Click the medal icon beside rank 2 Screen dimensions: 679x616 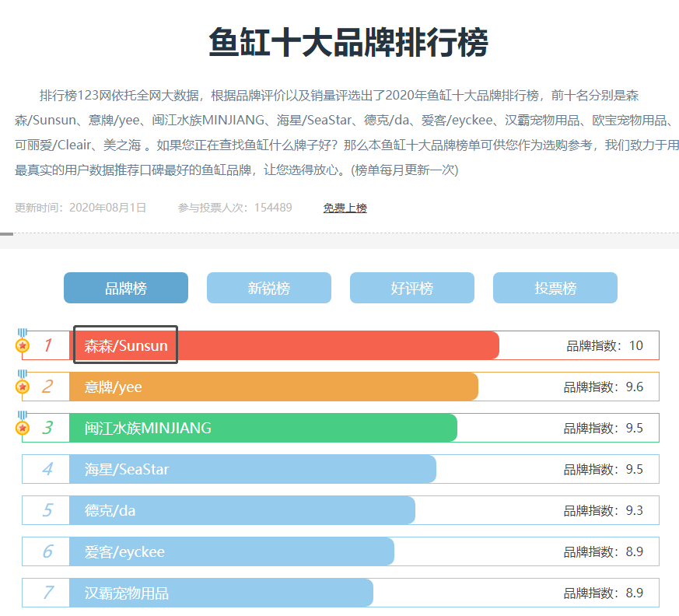click(x=22, y=386)
